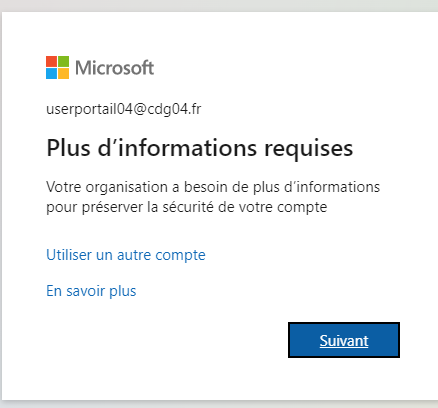This screenshot has width=438, height=408.
Task: Open the Utiliser un autre compte link
Action: point(126,255)
